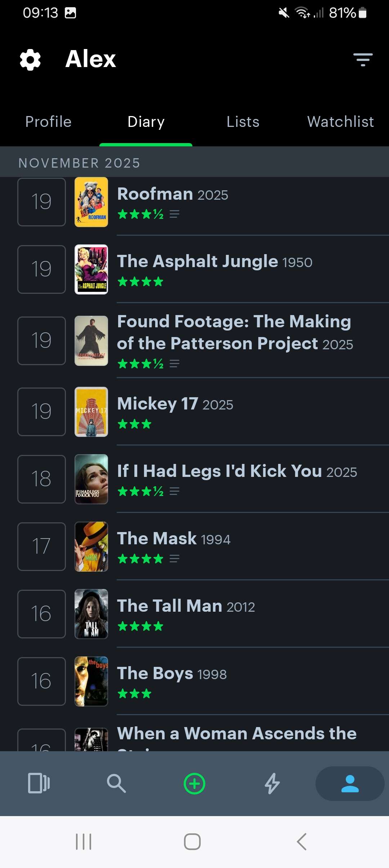Select the profile person icon
389x868 pixels.
pyautogui.click(x=350, y=783)
